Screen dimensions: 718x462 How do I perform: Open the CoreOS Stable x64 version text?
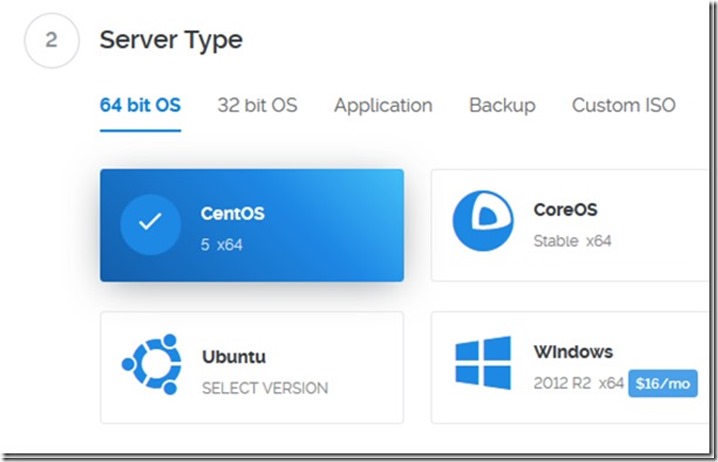tap(572, 241)
